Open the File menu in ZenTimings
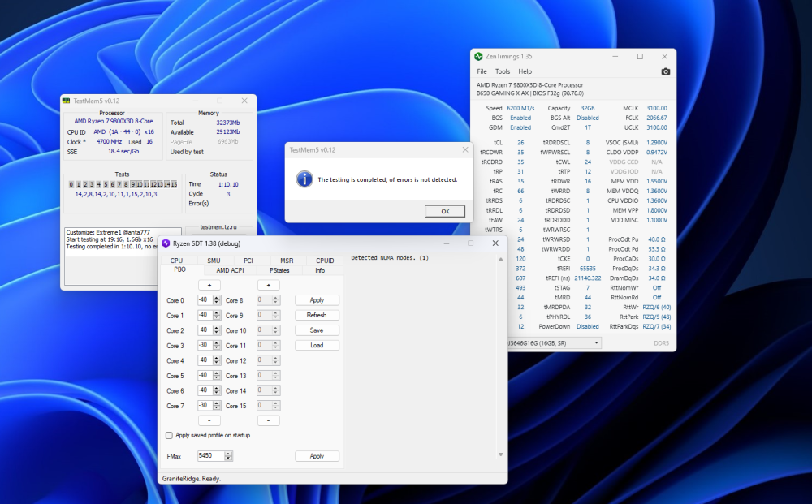 (x=482, y=71)
